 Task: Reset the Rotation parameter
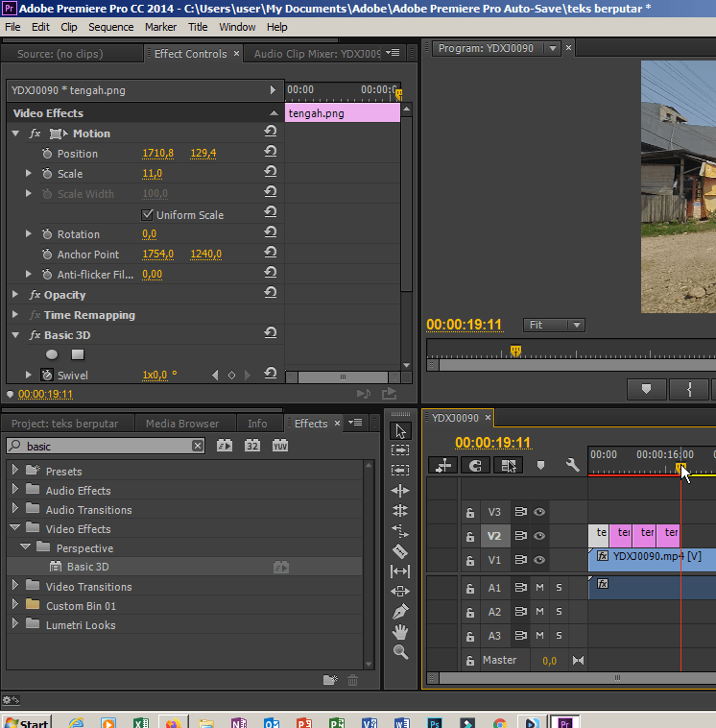[x=271, y=232]
